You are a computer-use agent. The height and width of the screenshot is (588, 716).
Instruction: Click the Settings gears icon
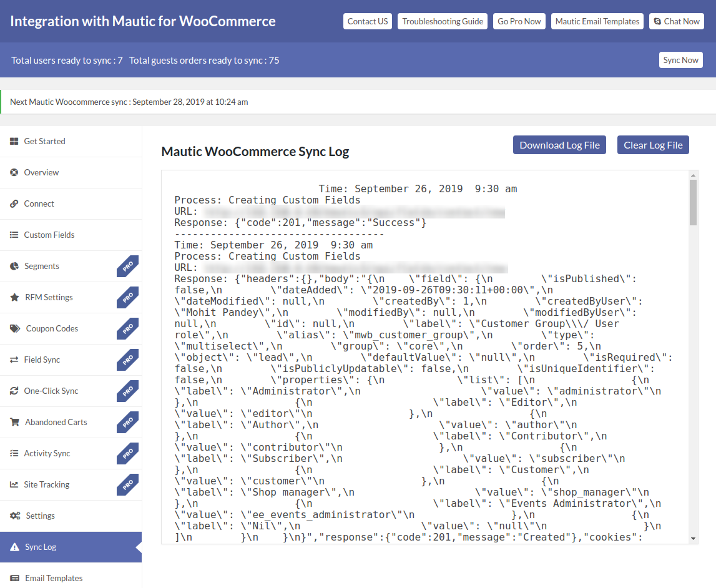[15, 516]
